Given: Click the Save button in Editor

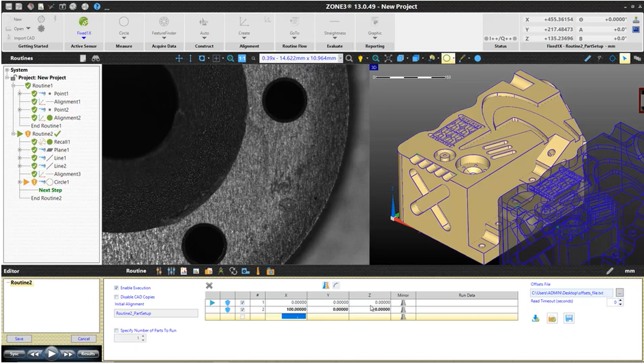Looking at the screenshot, I should 18,338.
